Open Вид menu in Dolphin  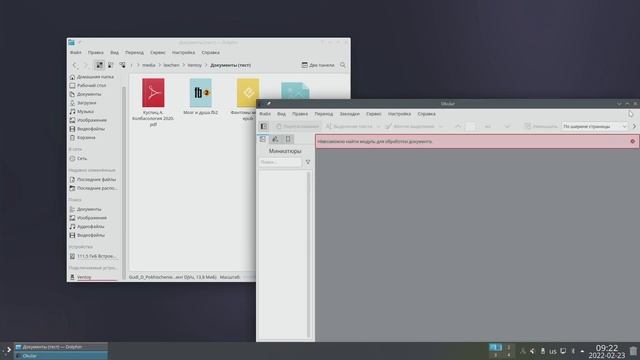[x=114, y=53]
